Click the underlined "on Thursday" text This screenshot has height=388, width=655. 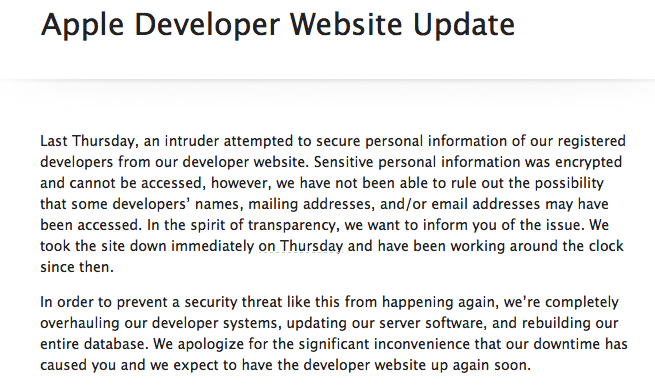(300, 246)
